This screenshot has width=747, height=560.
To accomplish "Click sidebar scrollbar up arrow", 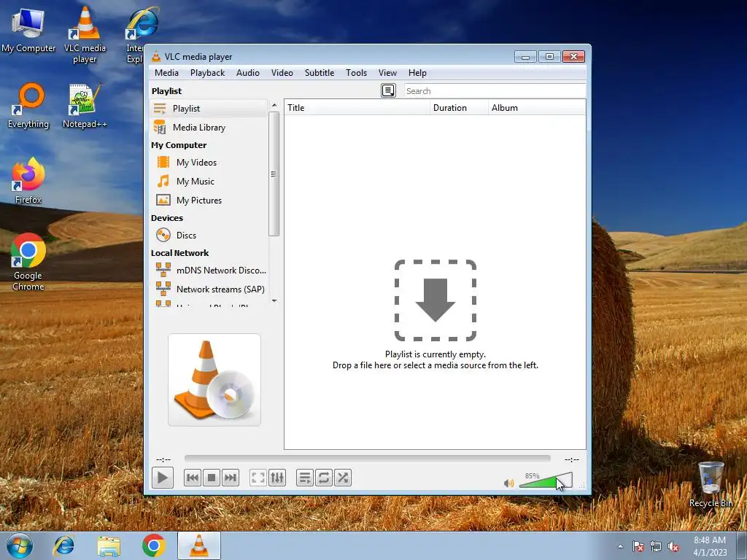I will point(274,105).
